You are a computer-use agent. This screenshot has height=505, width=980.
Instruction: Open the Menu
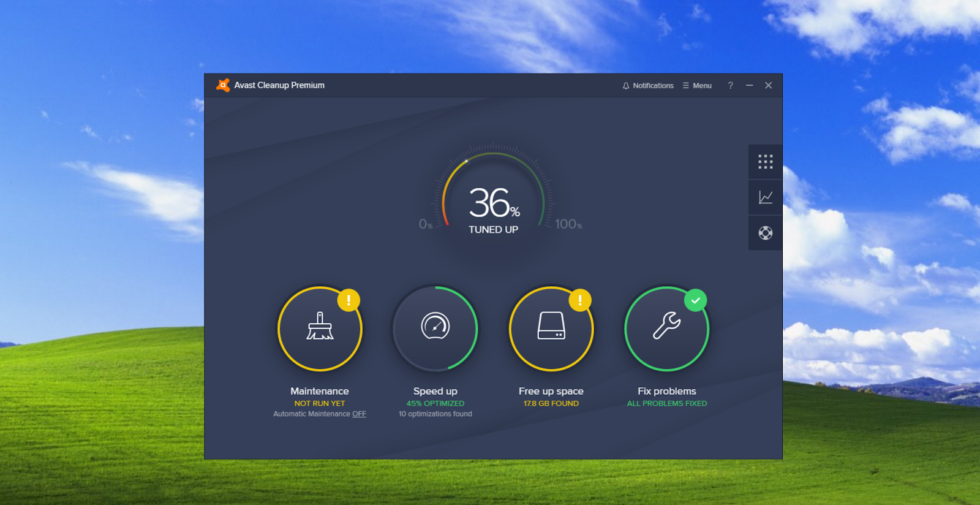(697, 86)
